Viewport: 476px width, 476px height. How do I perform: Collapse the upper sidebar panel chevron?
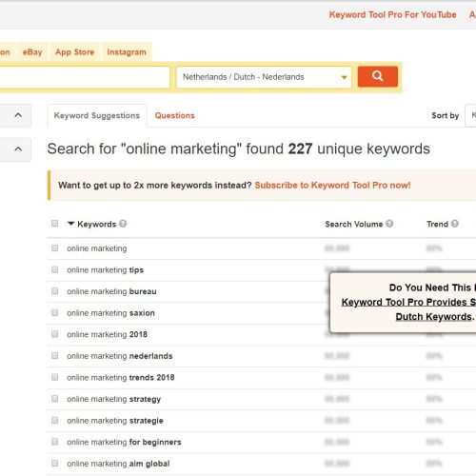click(x=18, y=115)
